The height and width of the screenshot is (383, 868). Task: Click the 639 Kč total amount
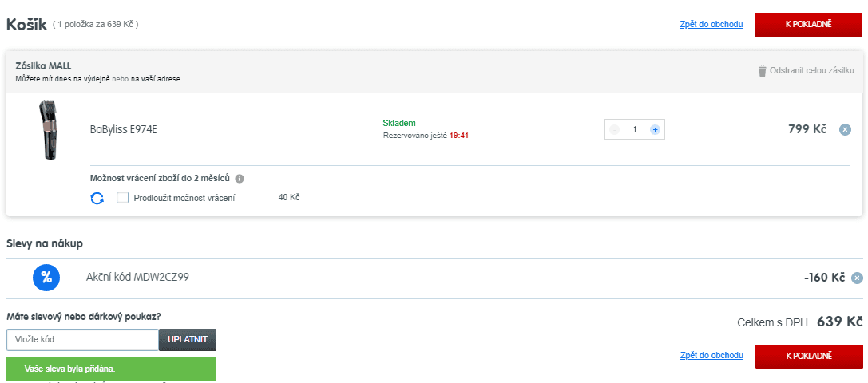840,322
